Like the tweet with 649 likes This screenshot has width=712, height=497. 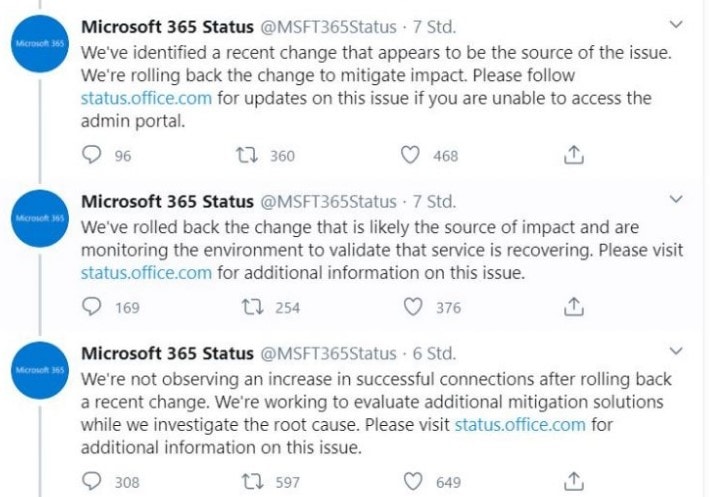click(413, 482)
